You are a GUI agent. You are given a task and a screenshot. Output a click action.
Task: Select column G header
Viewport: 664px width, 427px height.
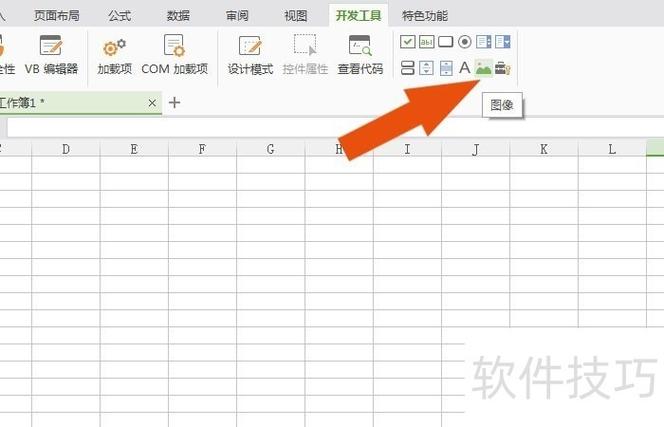click(271, 149)
